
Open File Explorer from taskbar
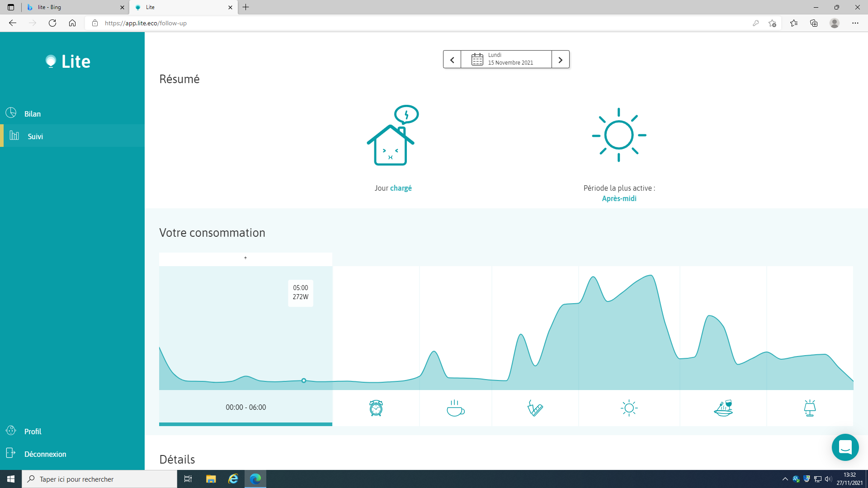211,479
